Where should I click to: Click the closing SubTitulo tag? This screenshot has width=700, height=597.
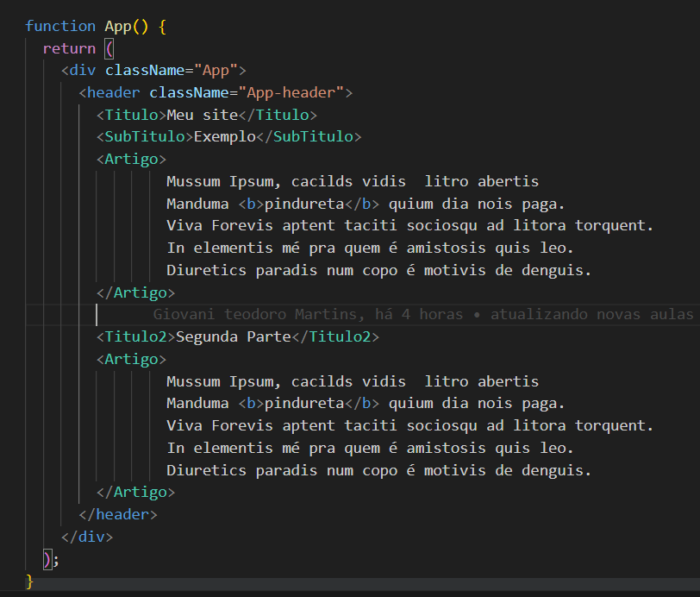309,136
